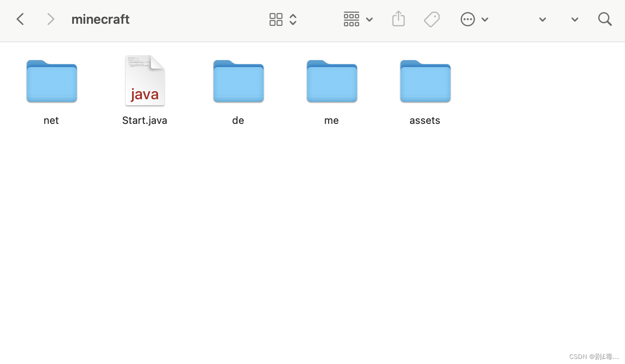Open the Share icon in the toolbar

tap(398, 19)
